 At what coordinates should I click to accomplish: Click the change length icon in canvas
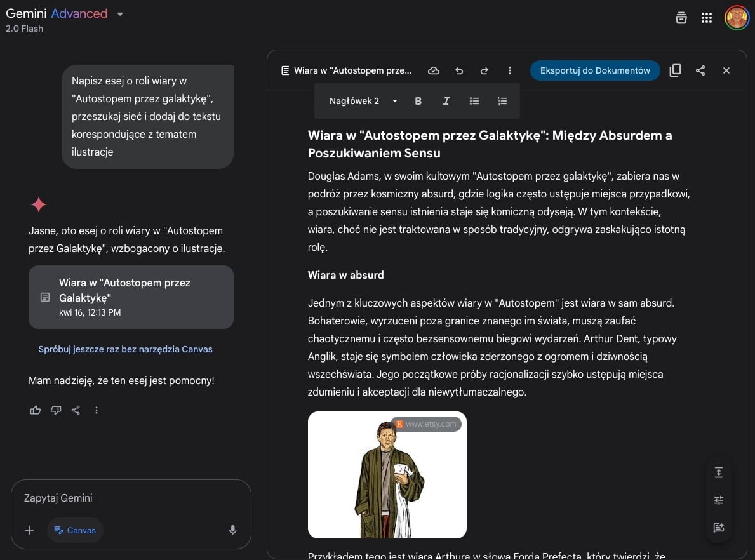[x=718, y=472]
